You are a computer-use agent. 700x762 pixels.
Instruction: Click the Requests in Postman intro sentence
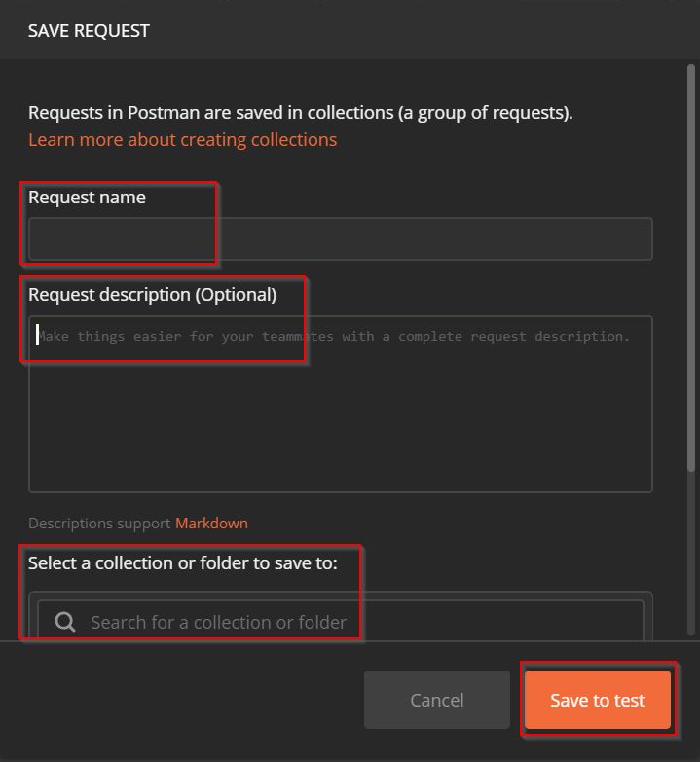300,112
